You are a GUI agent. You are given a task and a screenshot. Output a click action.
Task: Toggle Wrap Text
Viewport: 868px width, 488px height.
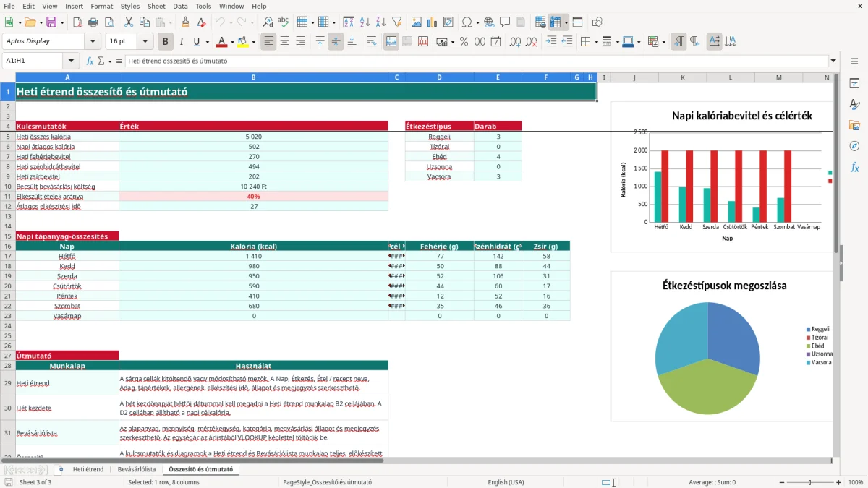(372, 42)
